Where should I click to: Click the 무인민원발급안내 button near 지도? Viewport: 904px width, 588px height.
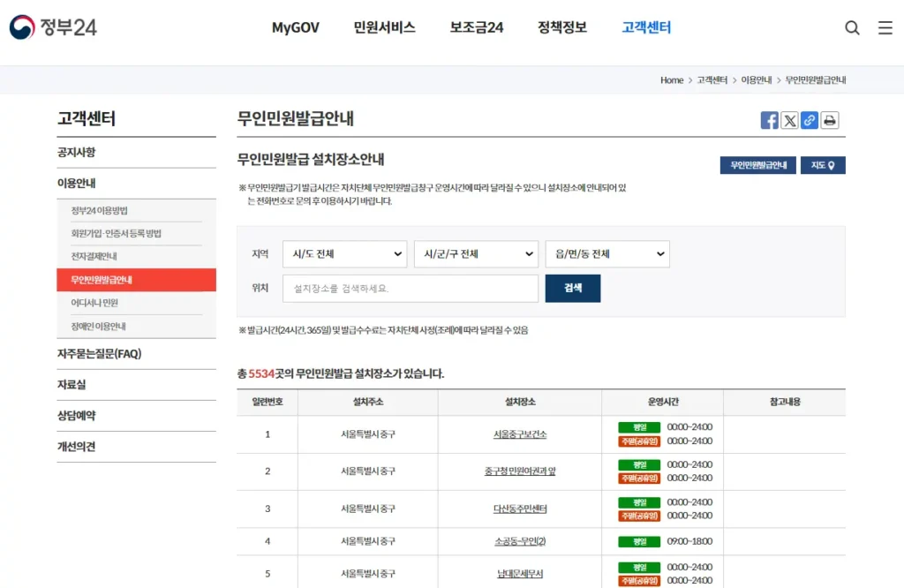tap(758, 165)
